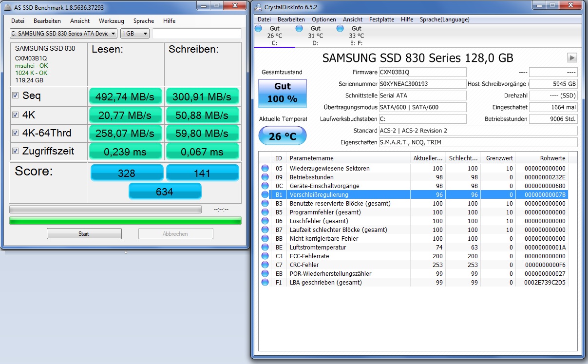The height and width of the screenshot is (364, 588).
Task: Open the Werkzeug menu in AS SSD
Action: pos(112,21)
